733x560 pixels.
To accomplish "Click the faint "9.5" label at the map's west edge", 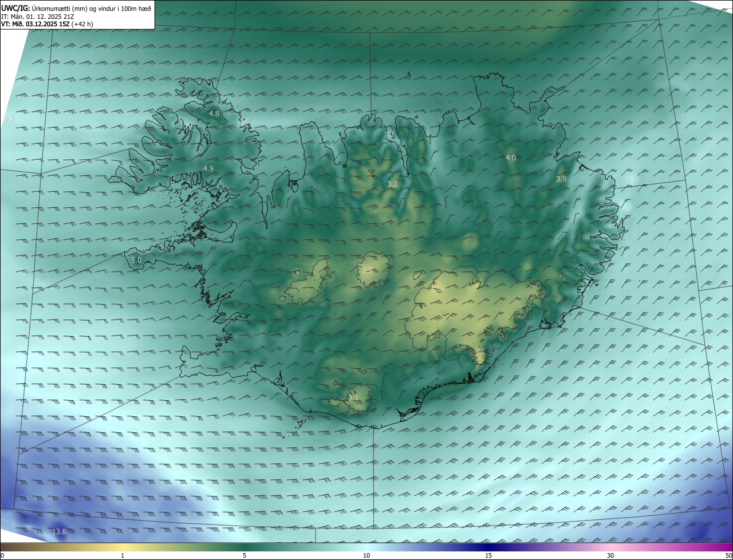I will point(9,119).
